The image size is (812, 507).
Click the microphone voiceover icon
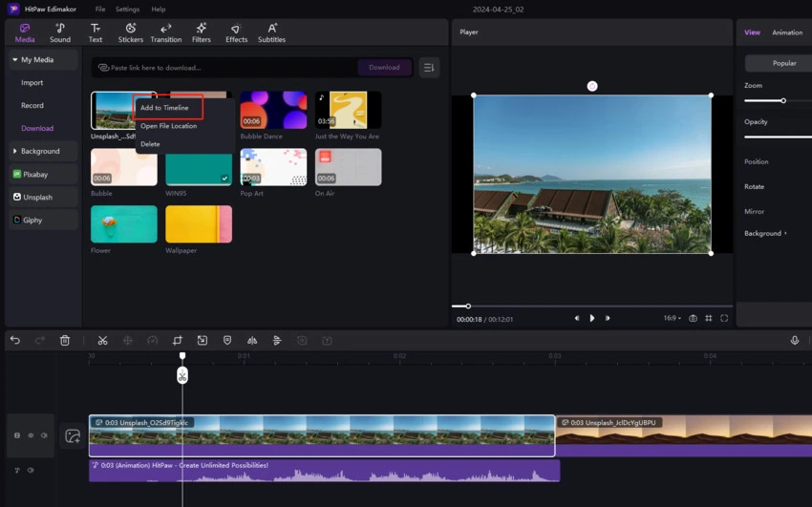pos(794,341)
